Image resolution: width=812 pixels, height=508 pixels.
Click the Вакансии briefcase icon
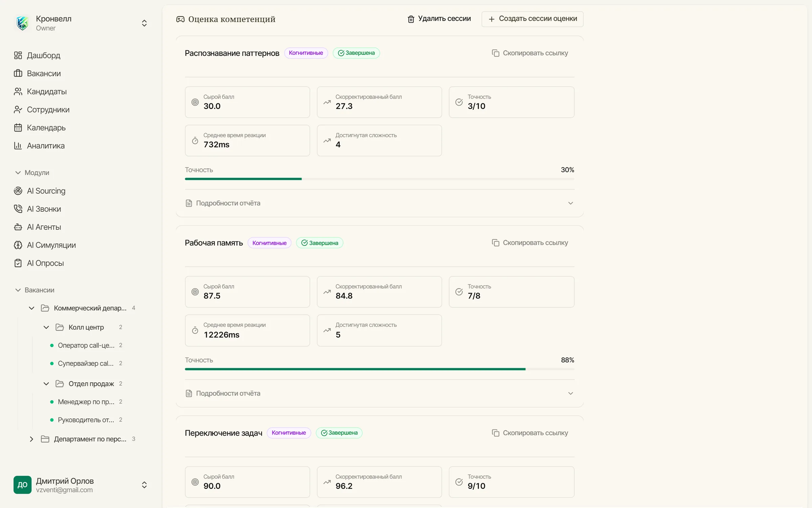tap(18, 73)
